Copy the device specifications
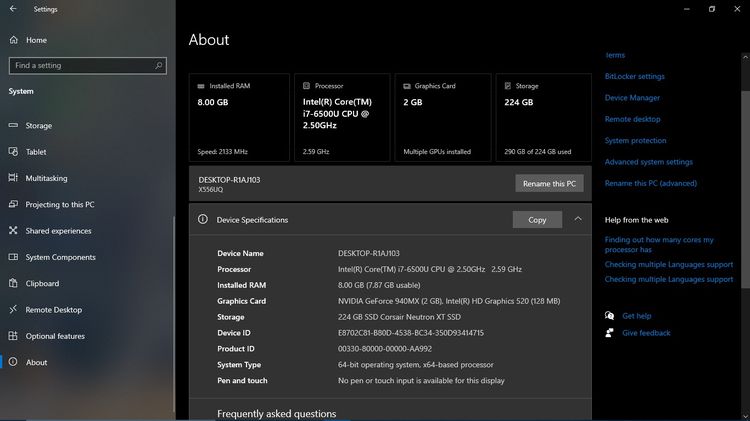 [x=537, y=220]
